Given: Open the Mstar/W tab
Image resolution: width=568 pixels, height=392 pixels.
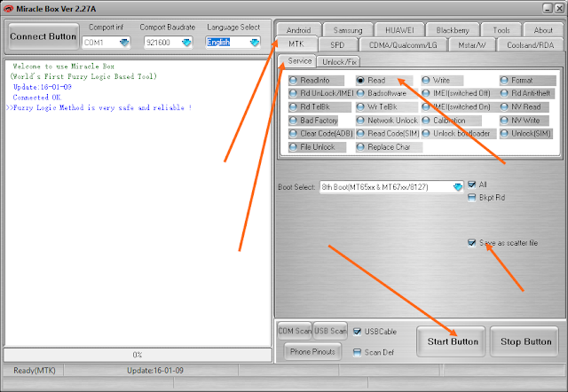Looking at the screenshot, I should [472, 45].
